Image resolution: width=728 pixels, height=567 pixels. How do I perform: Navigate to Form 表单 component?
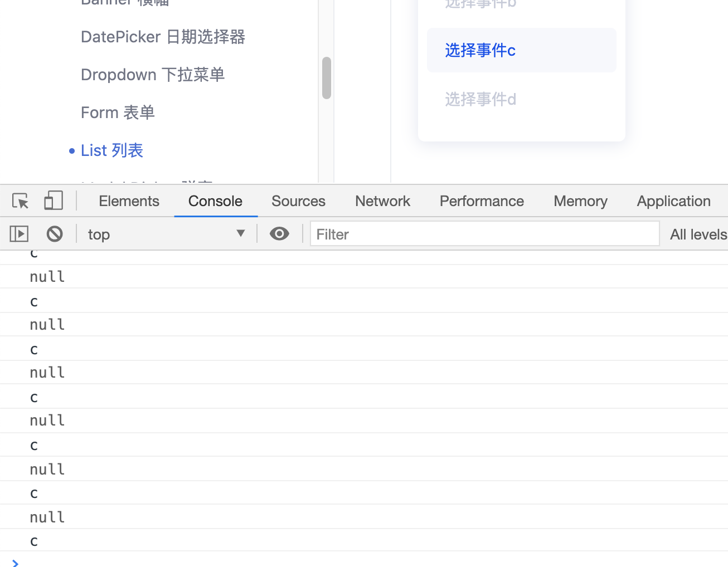point(117,112)
